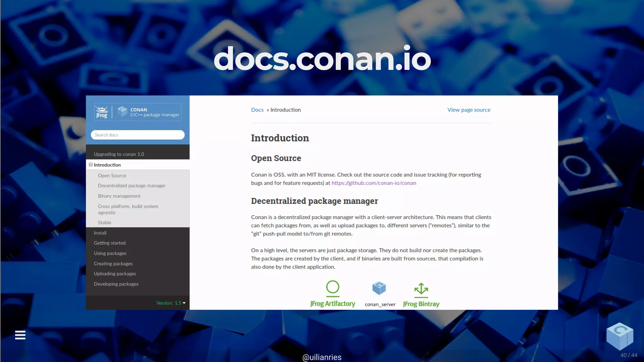Open the Getting started section

tap(110, 243)
